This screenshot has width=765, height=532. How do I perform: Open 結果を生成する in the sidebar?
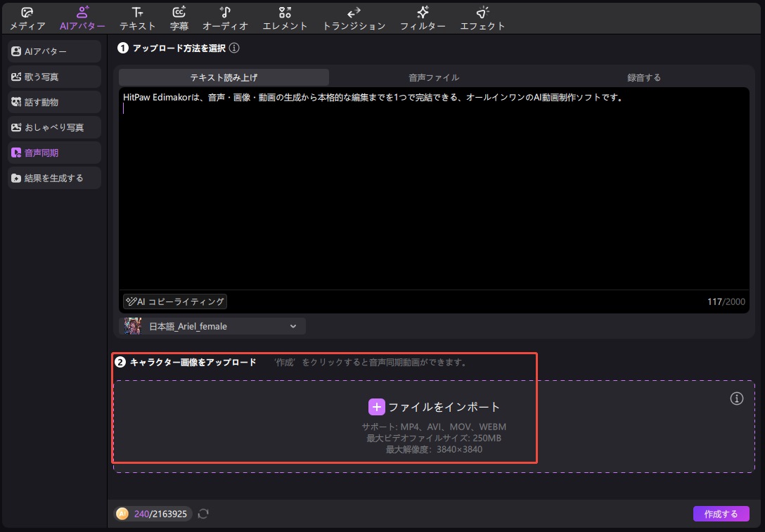pos(54,178)
